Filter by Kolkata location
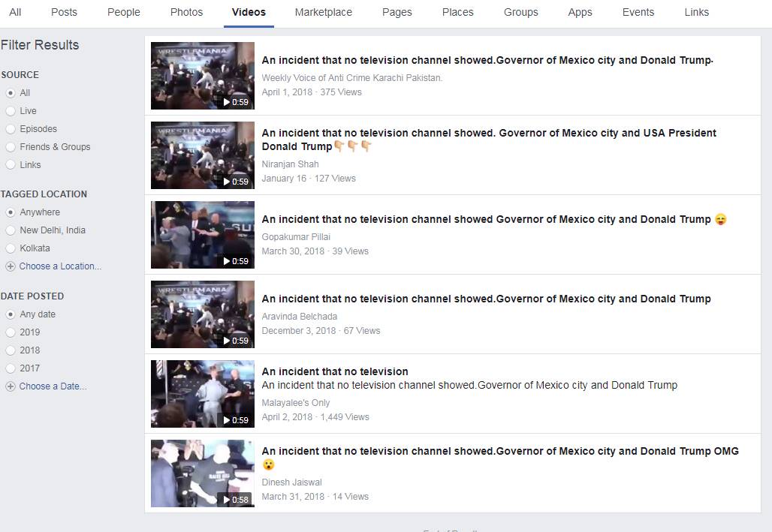Image resolution: width=772 pixels, height=532 pixels. (x=11, y=248)
